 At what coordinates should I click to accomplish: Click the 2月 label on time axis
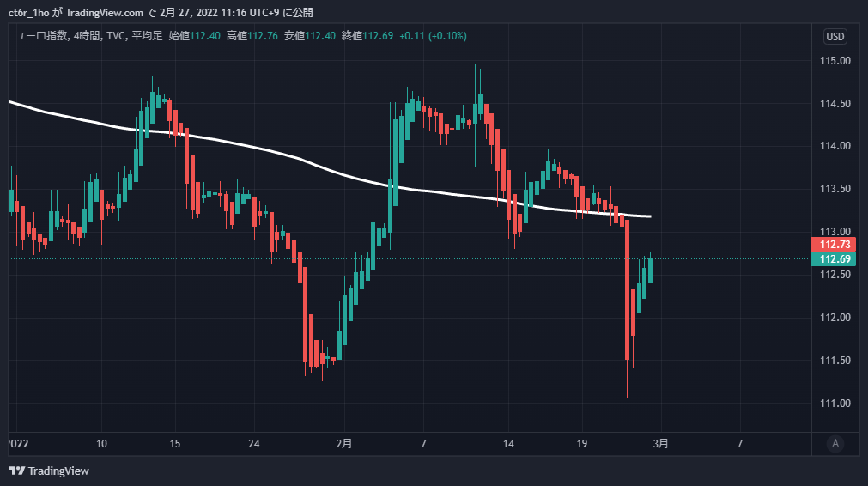pos(343,444)
